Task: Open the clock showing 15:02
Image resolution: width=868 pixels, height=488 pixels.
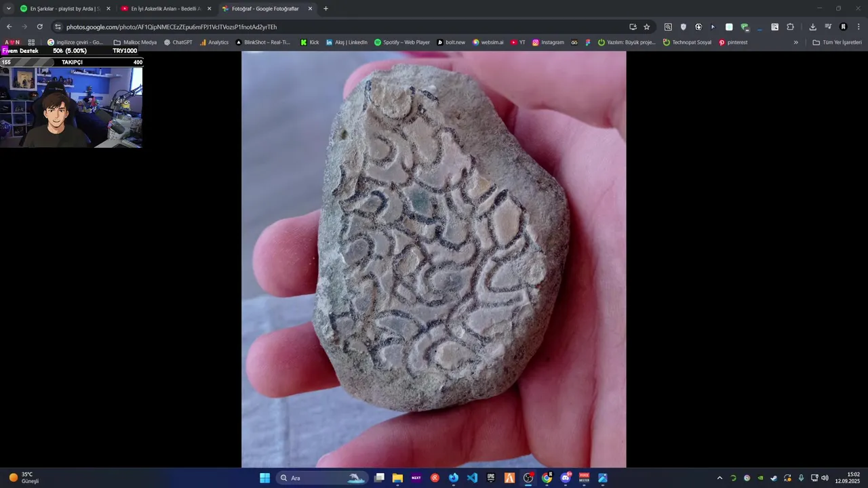Action: pyautogui.click(x=848, y=478)
